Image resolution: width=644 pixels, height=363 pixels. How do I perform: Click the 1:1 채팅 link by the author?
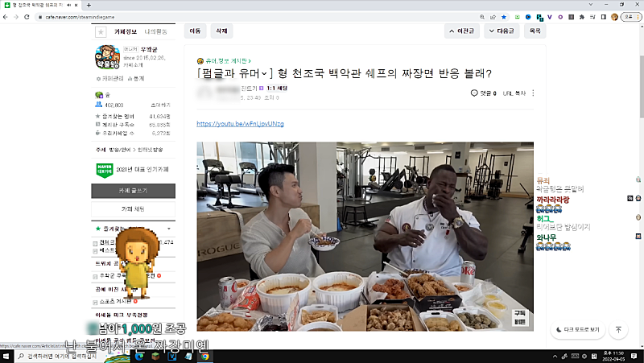277,89
